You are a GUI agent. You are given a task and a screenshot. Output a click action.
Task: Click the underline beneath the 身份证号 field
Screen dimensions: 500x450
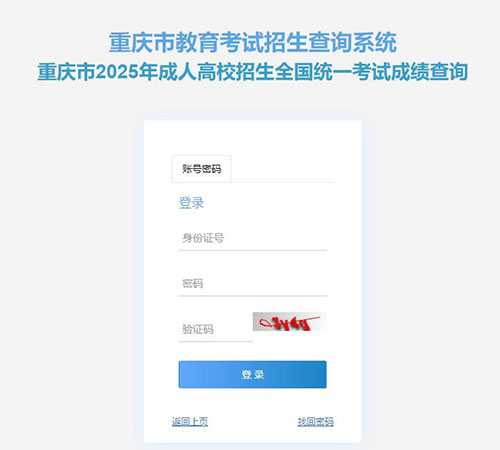click(x=252, y=250)
